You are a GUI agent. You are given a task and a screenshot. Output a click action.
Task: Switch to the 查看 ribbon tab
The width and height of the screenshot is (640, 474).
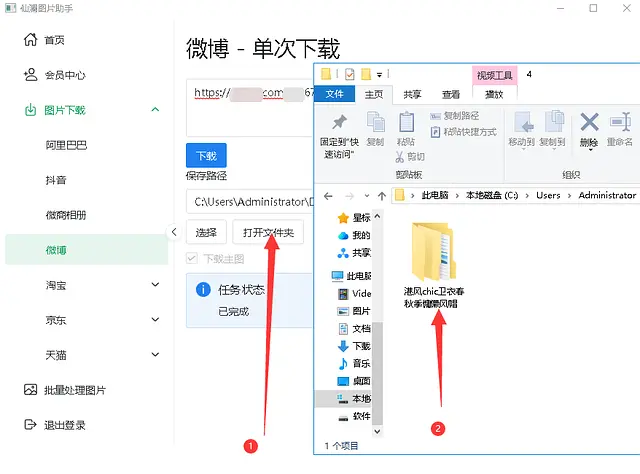451,95
